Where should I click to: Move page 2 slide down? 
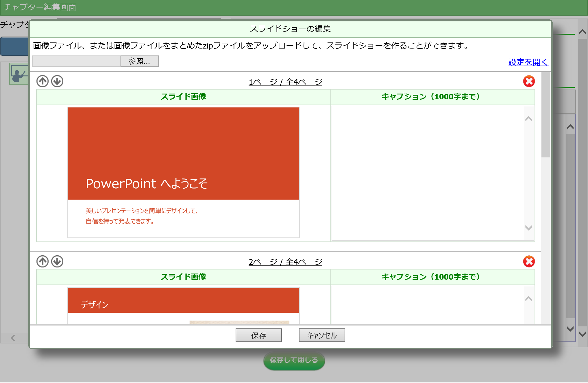point(57,261)
